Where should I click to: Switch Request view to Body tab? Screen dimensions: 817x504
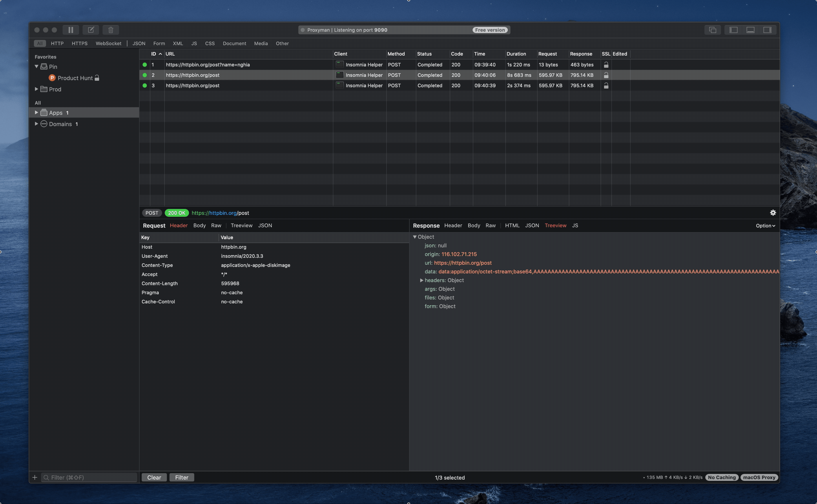(199, 225)
